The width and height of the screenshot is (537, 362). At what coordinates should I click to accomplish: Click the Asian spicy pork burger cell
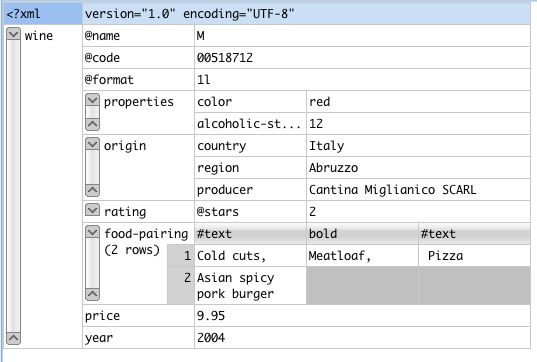click(x=250, y=285)
